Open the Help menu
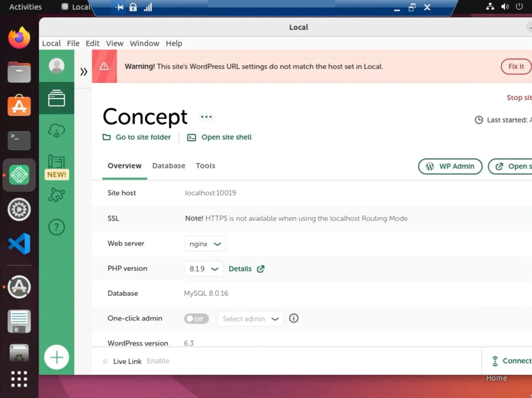Image resolution: width=532 pixels, height=398 pixels. click(174, 43)
